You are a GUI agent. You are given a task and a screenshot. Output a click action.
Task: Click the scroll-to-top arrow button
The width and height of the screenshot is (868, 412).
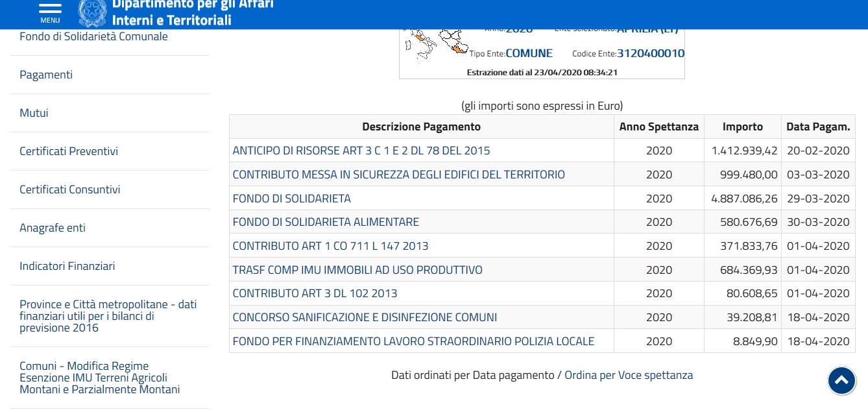click(841, 381)
